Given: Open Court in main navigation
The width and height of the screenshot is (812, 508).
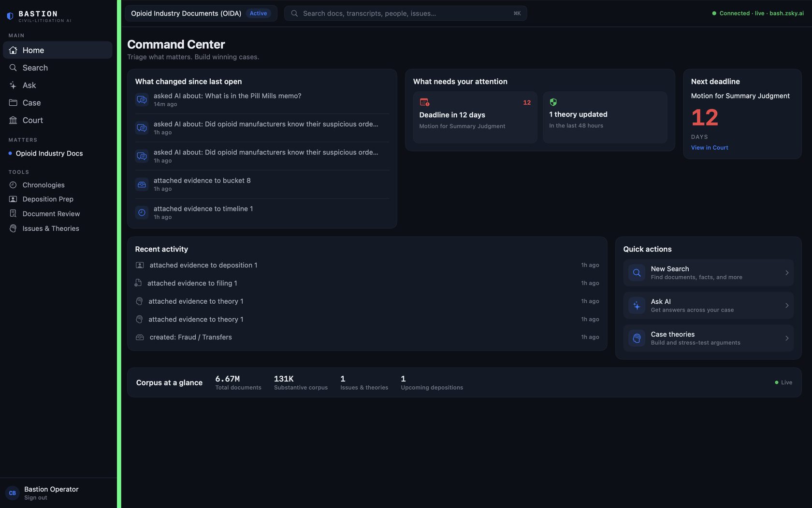Looking at the screenshot, I should tap(58, 120).
